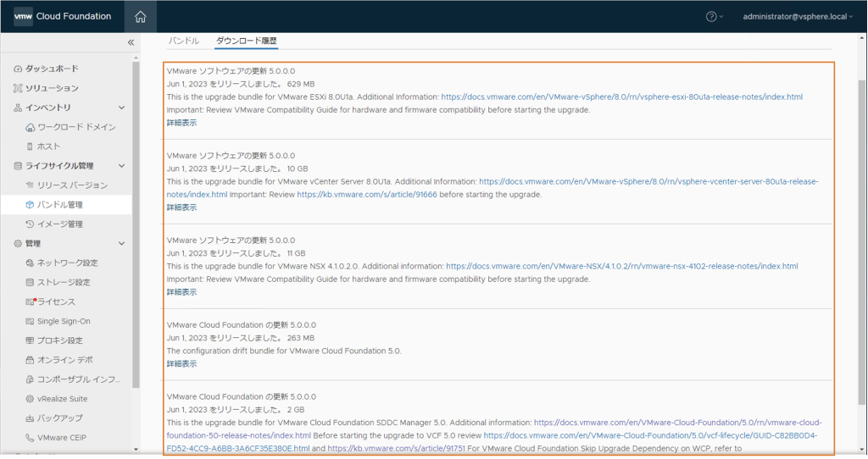The height and width of the screenshot is (459, 868).
Task: Click the main content vertical scrollbar
Action: 861,241
